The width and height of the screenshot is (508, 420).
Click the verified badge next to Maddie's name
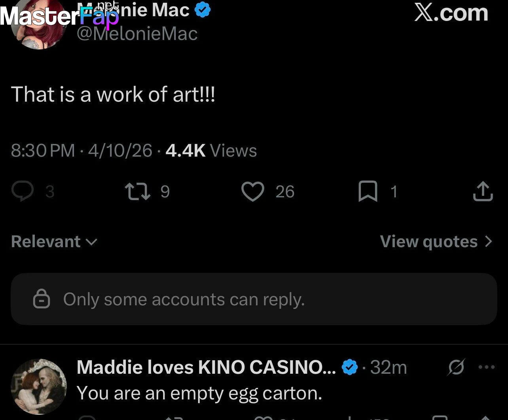point(349,368)
